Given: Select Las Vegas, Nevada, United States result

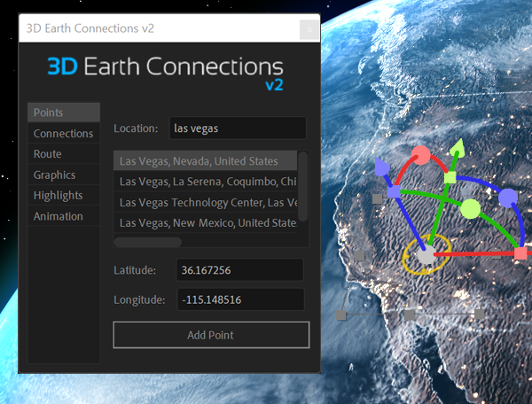Looking at the screenshot, I should [206, 161].
